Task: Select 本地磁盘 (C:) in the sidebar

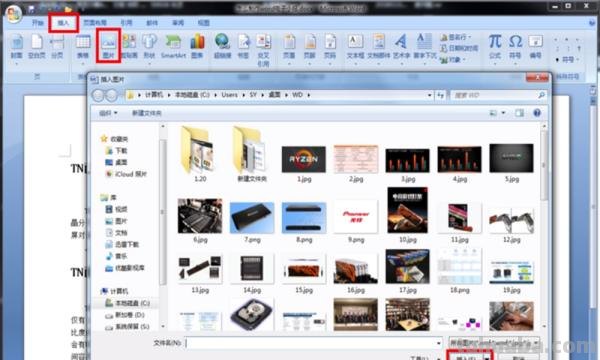Action: (127, 303)
